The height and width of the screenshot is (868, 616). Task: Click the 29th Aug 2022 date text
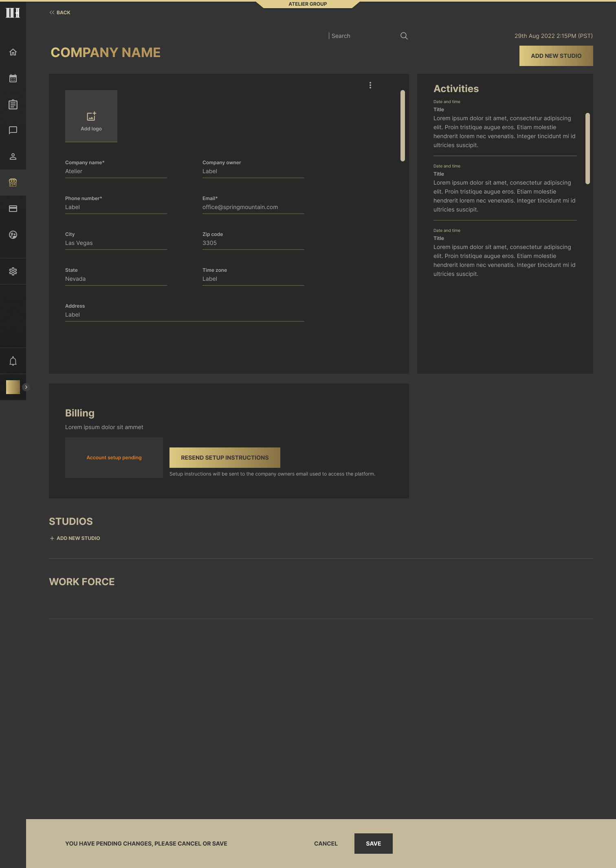554,36
